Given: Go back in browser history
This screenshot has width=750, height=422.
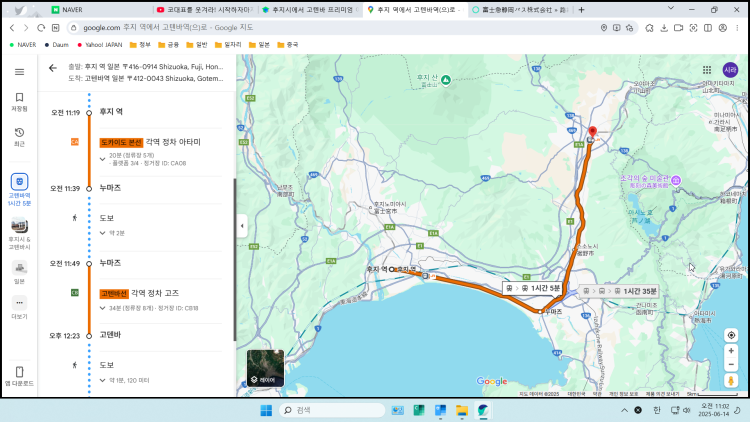Looking at the screenshot, I should tap(12, 28).
